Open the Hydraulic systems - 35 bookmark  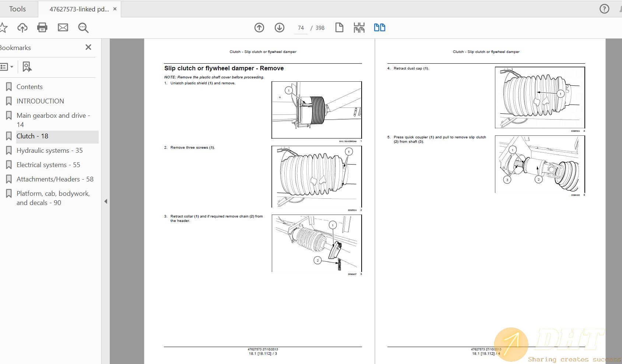(50, 151)
